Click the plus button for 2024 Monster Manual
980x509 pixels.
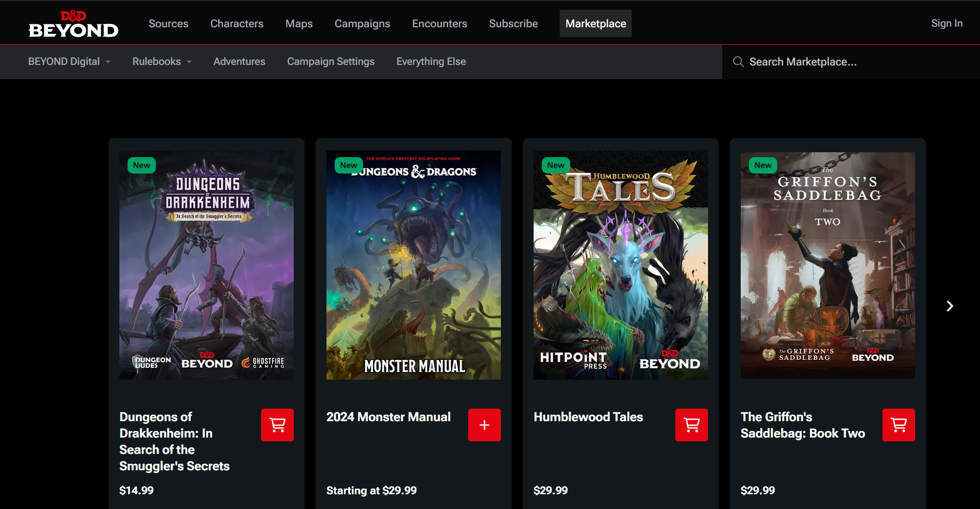point(485,425)
